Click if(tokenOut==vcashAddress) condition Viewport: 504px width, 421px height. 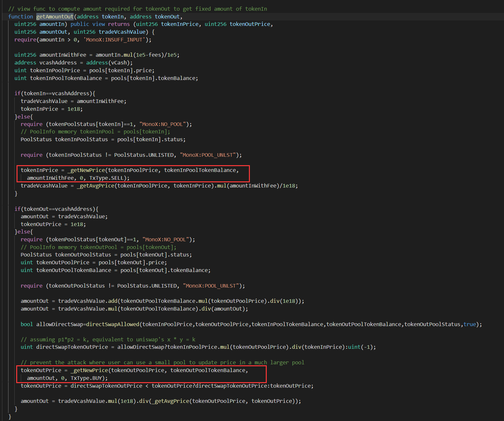click(x=56, y=209)
